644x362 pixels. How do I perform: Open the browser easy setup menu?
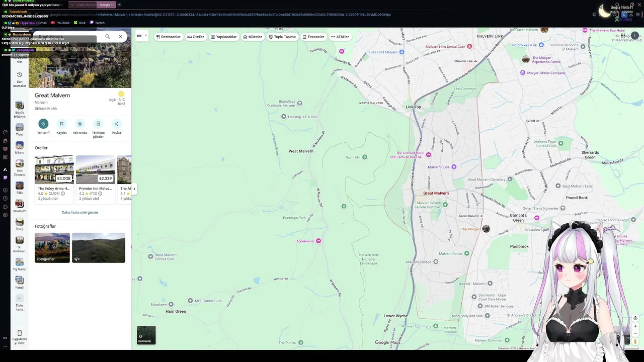[639, 15]
